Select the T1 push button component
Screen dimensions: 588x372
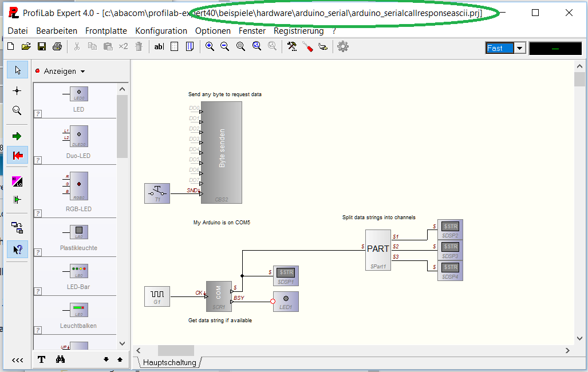[157, 193]
